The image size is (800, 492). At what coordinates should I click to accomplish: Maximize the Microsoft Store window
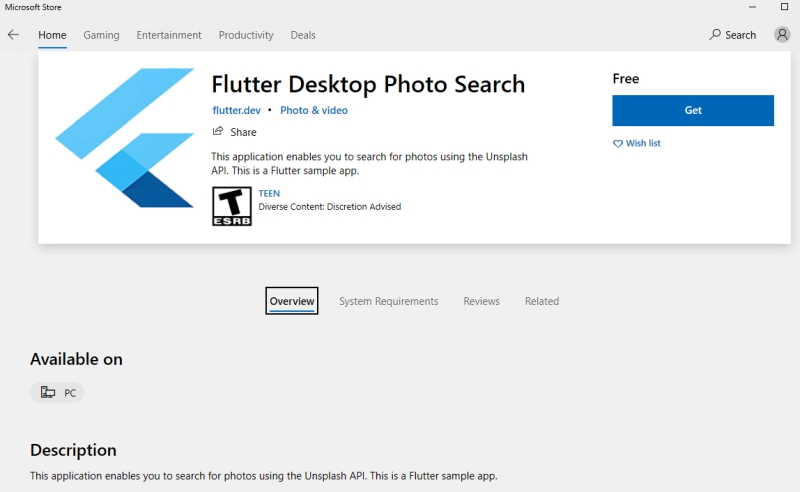pyautogui.click(x=784, y=7)
